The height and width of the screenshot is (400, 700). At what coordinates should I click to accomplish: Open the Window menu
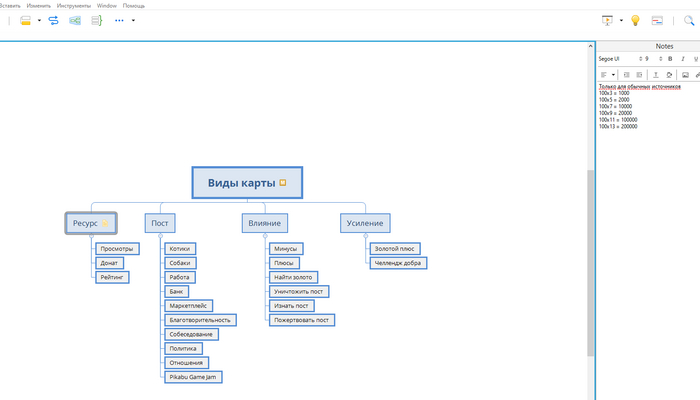click(x=107, y=6)
